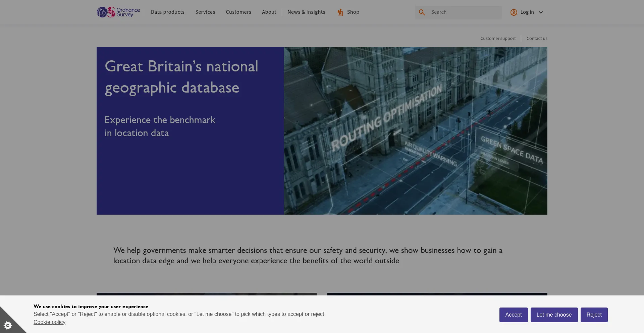
Task: Open the Data products menu
Action: (x=167, y=12)
